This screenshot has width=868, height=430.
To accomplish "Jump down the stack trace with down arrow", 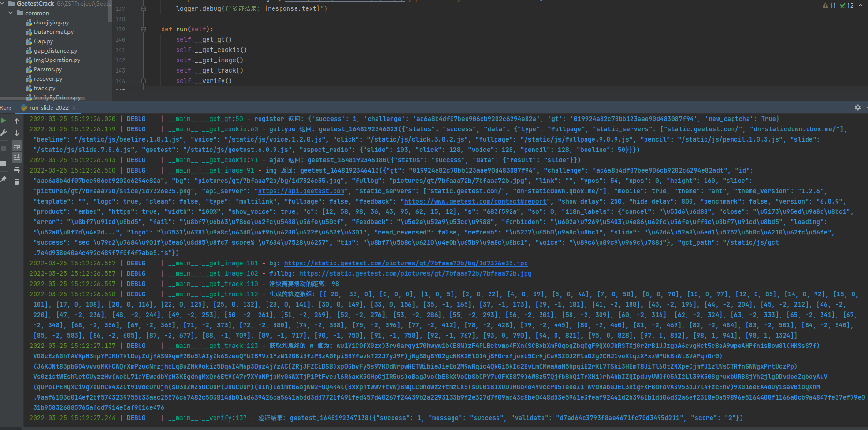I will point(17,133).
